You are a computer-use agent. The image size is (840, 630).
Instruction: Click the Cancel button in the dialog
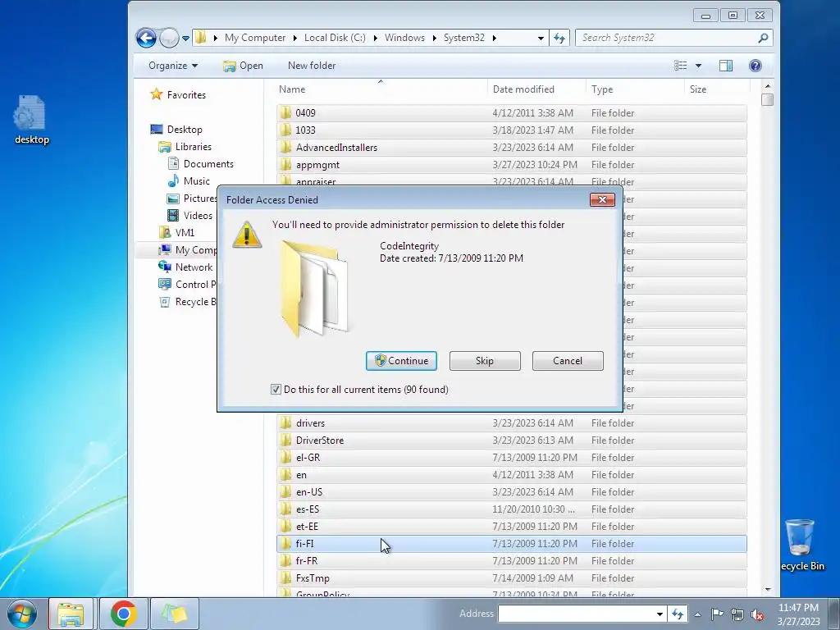568,361
